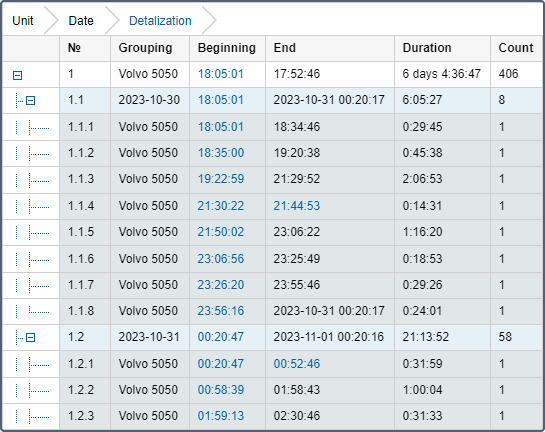Select the 1.1.3 row duration 2:06:53
Screen dimensions: 545x432
pyautogui.click(x=422, y=179)
